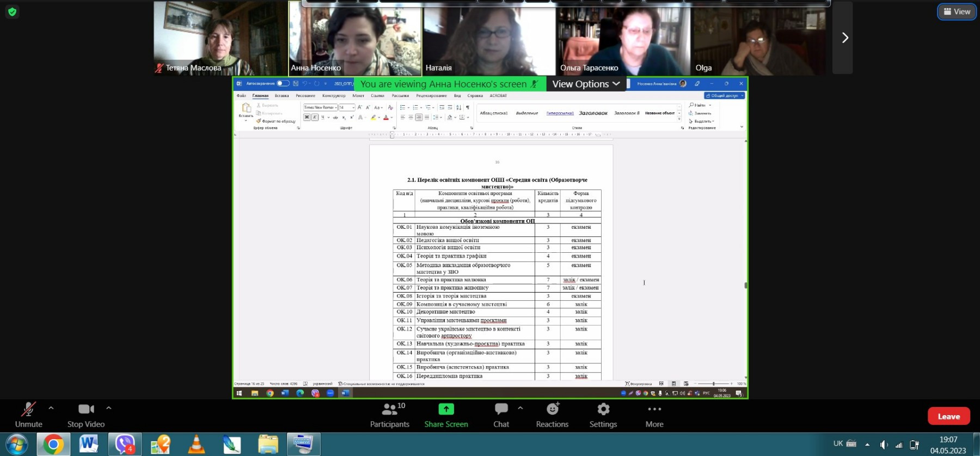Click the volume speaker icon in system tray
Screen dimensions: 980x456
(883, 445)
